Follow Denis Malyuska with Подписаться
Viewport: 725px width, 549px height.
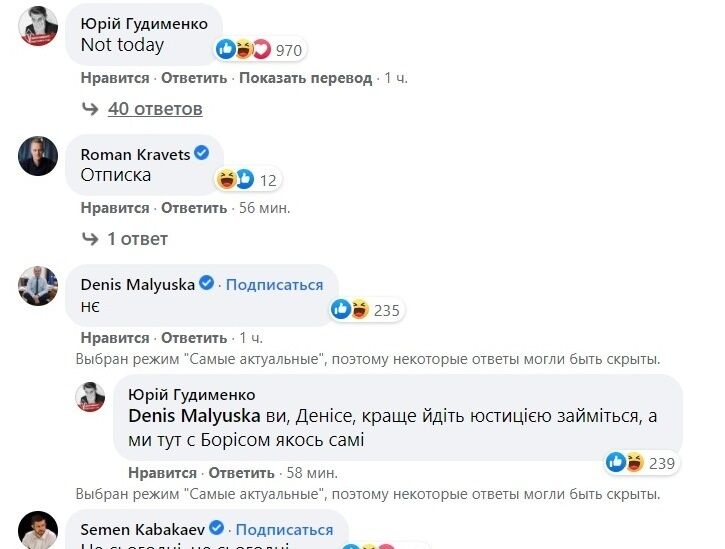tap(274, 285)
